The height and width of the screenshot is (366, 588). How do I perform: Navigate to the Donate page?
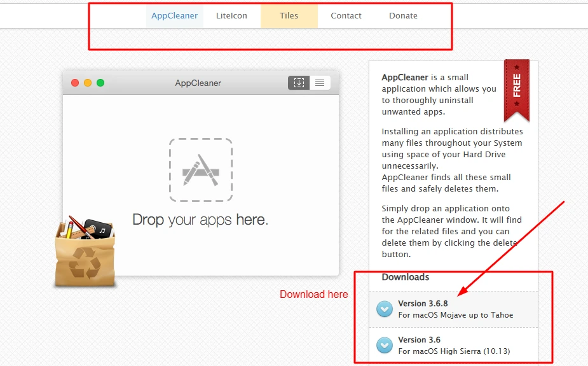tap(403, 15)
